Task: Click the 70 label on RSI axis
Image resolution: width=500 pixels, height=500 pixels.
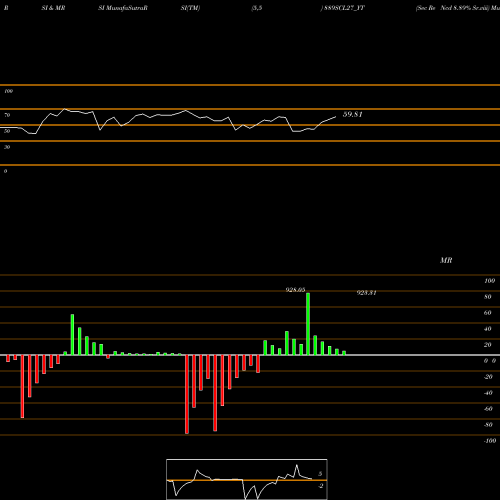Action: click(7, 115)
